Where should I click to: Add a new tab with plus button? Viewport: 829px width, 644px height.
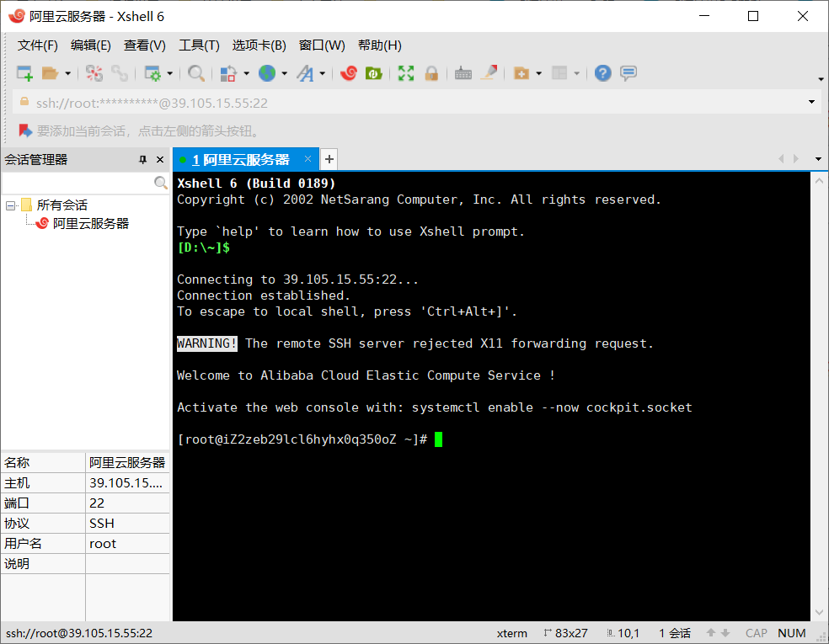pos(329,159)
